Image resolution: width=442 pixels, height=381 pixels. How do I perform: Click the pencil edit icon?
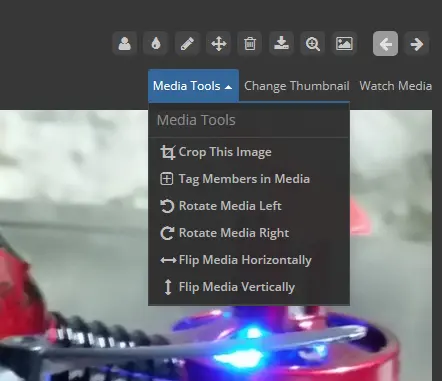pyautogui.click(x=187, y=44)
